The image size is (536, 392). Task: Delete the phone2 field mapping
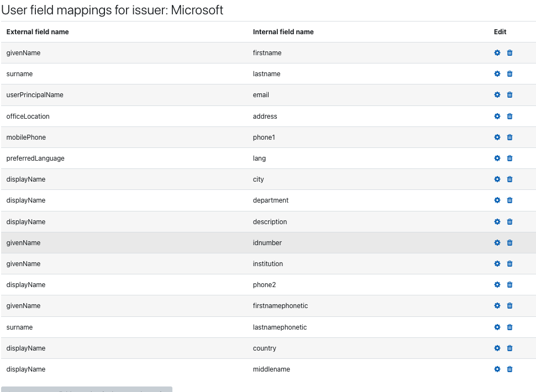[x=509, y=285]
